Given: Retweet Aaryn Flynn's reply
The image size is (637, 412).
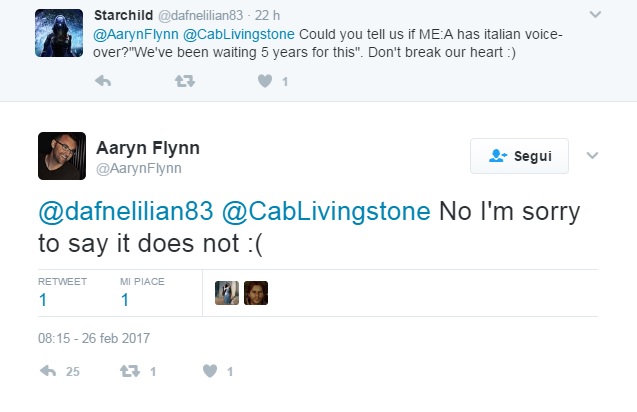Looking at the screenshot, I should pyautogui.click(x=128, y=371).
